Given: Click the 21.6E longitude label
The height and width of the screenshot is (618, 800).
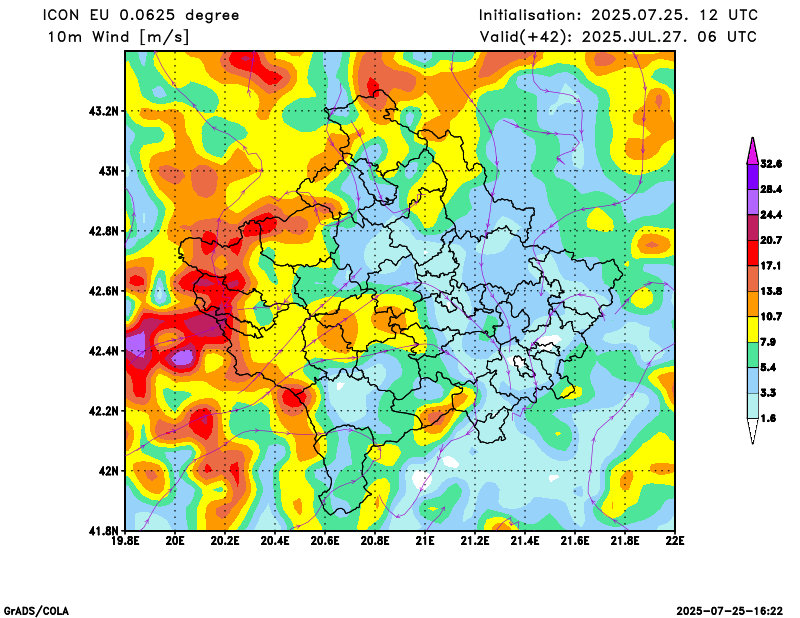Looking at the screenshot, I should pos(575,541).
